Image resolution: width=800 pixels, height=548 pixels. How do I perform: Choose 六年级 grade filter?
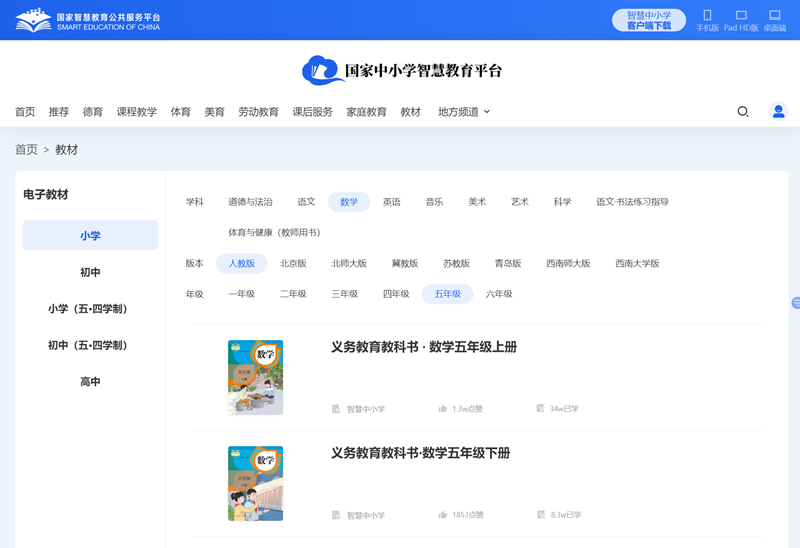499,294
